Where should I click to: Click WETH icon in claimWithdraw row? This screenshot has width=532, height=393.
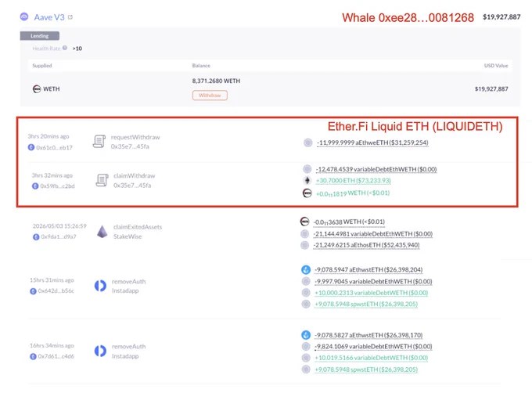pos(307,193)
